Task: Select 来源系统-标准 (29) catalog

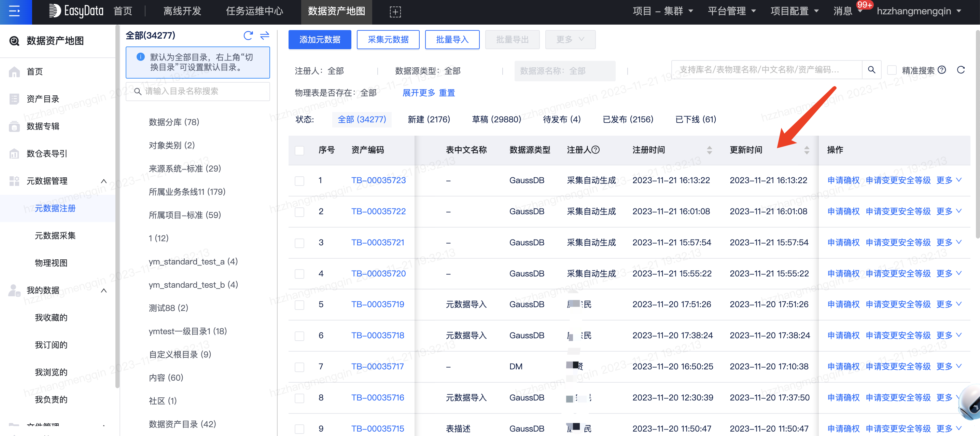Action: point(185,169)
